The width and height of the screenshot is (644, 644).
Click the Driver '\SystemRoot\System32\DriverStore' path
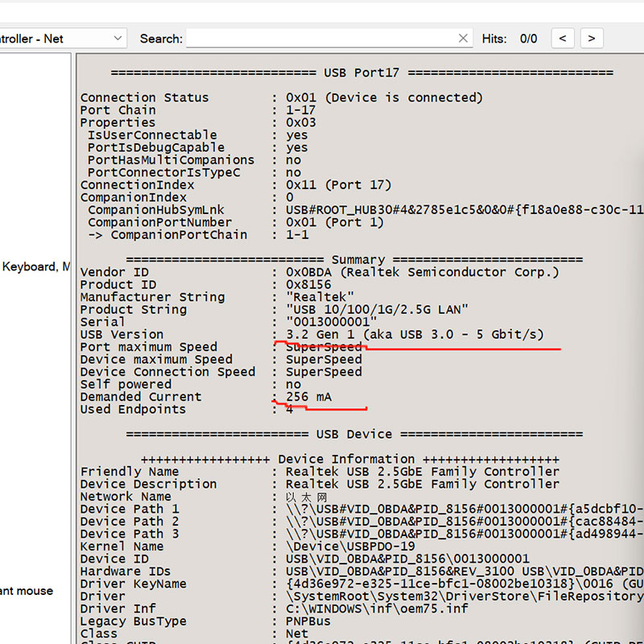point(465,597)
